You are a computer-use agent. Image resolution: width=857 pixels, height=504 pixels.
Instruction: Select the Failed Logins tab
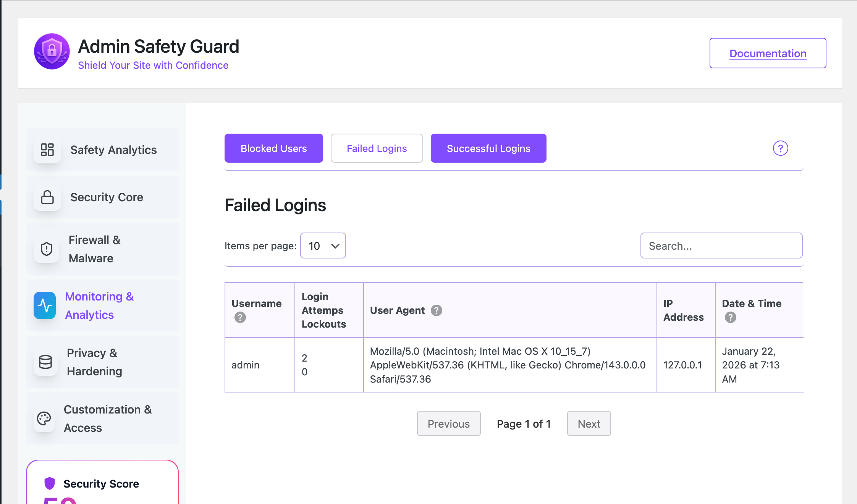pyautogui.click(x=377, y=148)
